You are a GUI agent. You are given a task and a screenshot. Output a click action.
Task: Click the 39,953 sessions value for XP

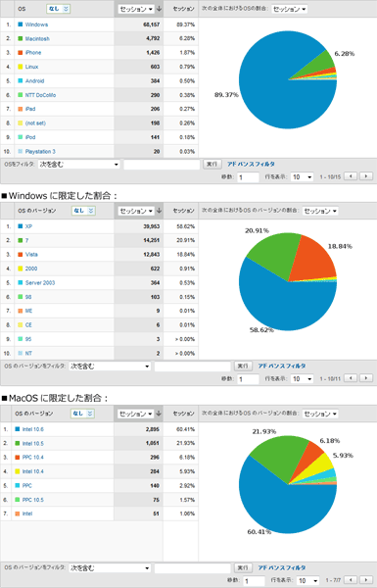pos(152,226)
